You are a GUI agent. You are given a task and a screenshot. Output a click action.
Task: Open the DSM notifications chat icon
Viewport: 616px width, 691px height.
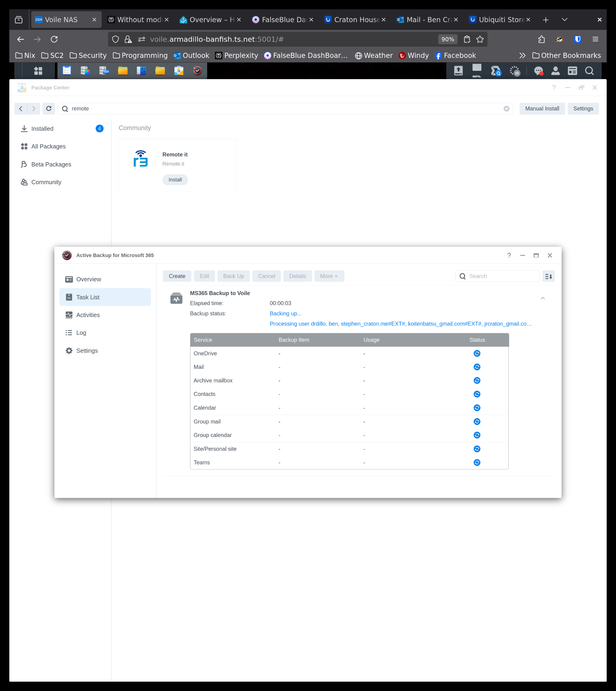pyautogui.click(x=538, y=71)
